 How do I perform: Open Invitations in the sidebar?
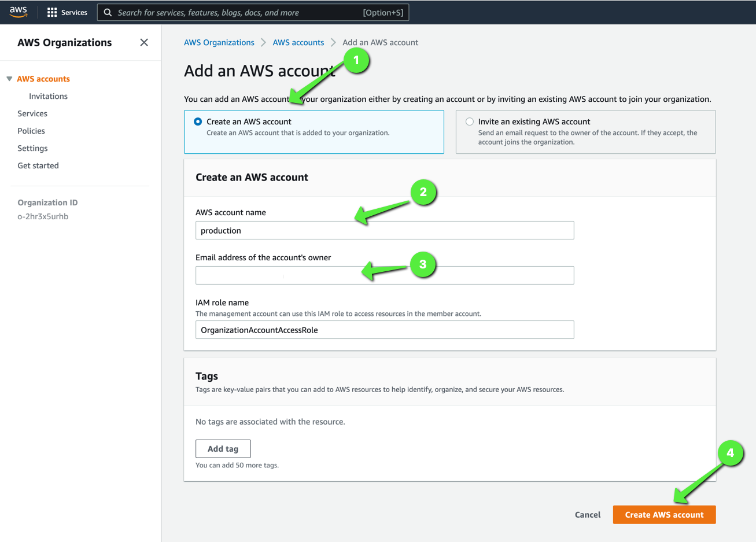point(48,96)
